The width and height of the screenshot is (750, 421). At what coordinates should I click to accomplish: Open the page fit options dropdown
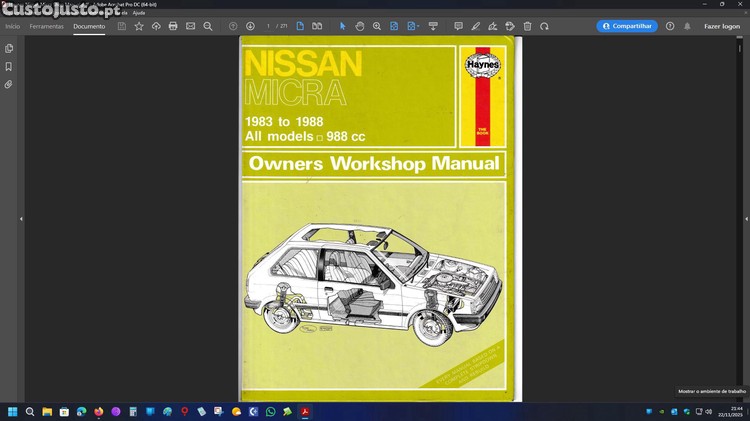tap(413, 26)
